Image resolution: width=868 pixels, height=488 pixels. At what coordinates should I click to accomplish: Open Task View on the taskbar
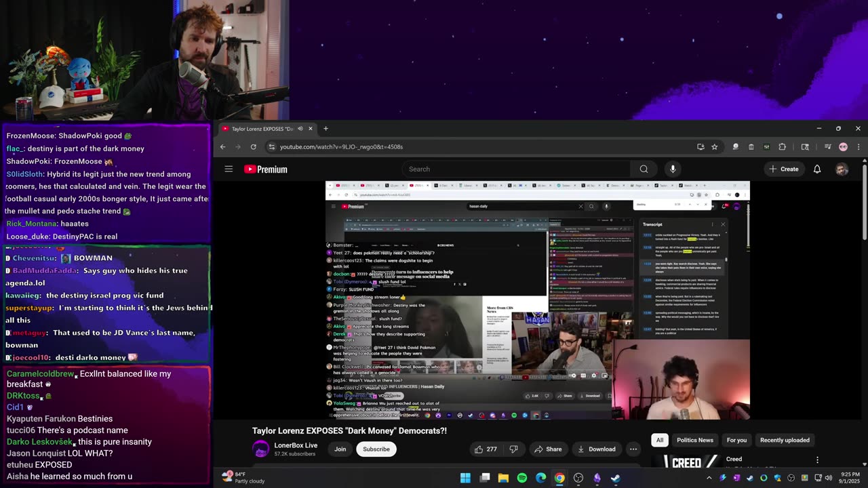[x=485, y=478]
